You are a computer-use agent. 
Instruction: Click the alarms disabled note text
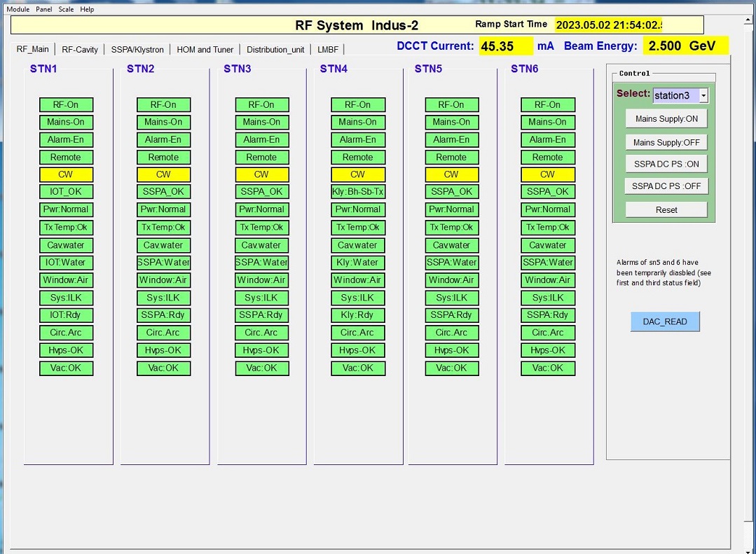click(x=664, y=272)
